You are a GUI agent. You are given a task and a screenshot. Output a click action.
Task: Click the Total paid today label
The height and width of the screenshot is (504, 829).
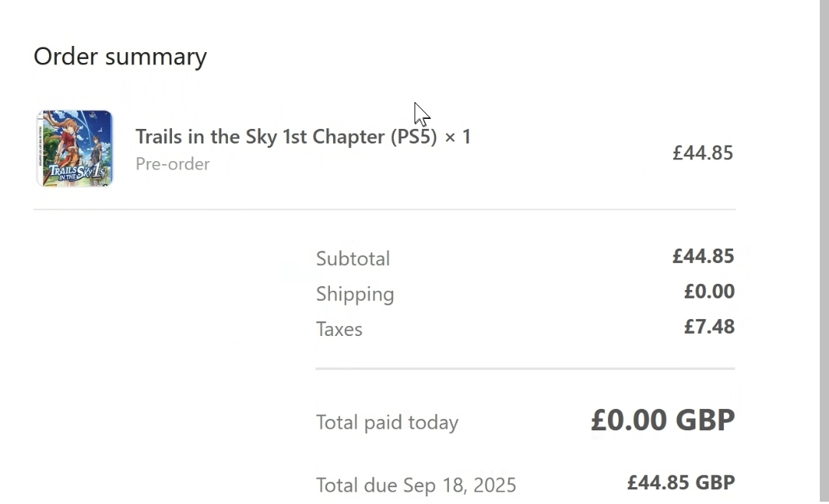[387, 423]
